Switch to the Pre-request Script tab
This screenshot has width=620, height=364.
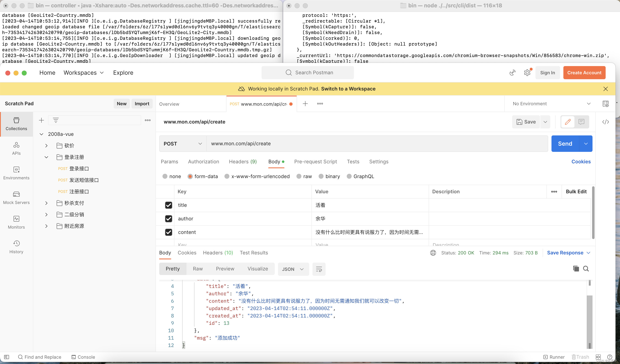[x=315, y=162]
